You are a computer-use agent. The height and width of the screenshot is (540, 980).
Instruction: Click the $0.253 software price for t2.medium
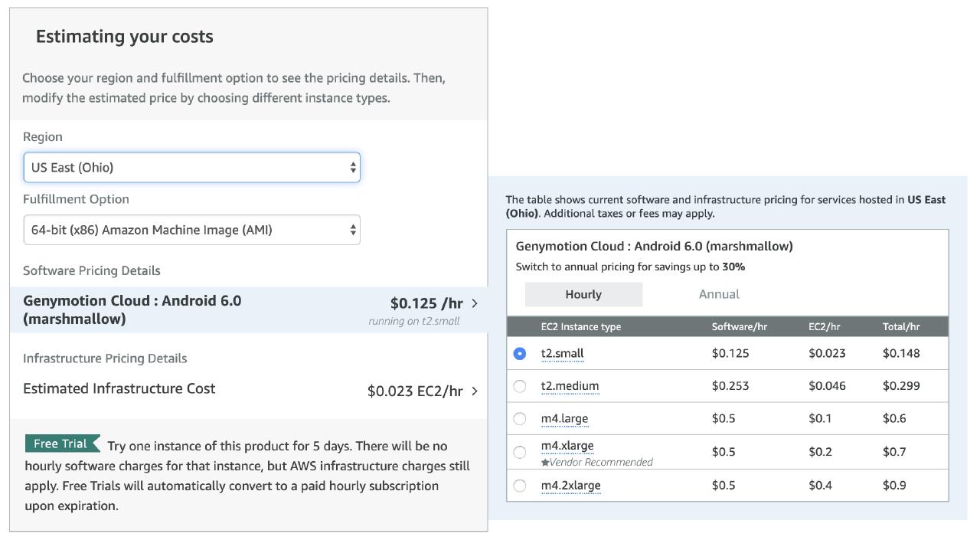730,386
